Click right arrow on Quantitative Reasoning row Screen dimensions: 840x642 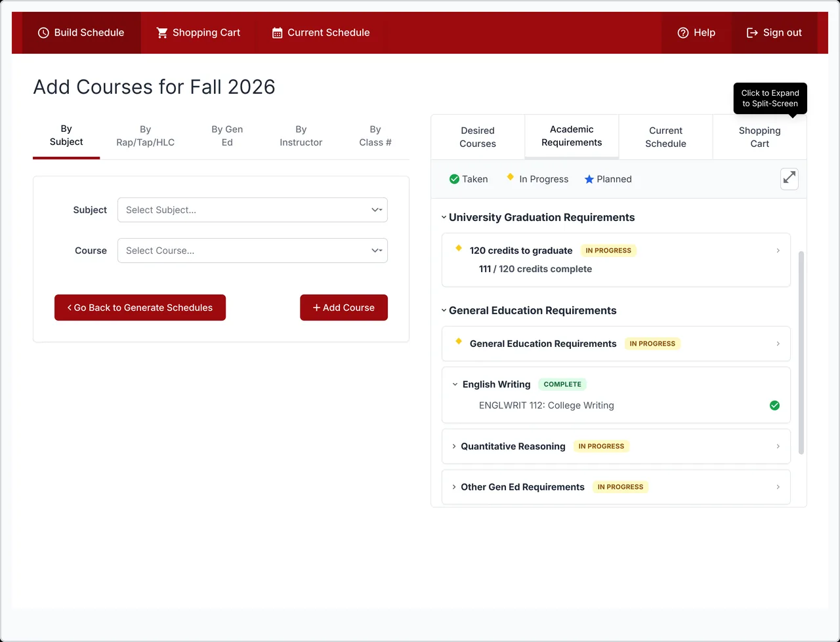pos(778,446)
